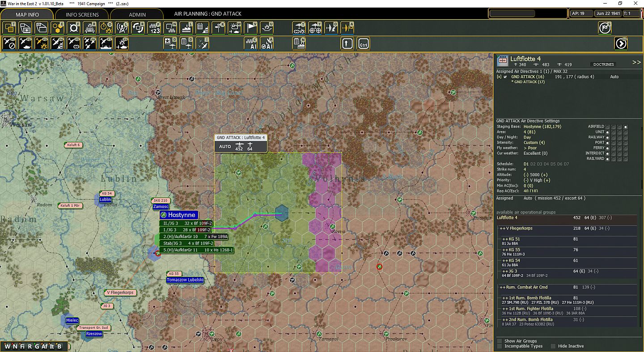Collapse the KG 54 air group row
The width and height of the screenshot is (644, 352).
pyautogui.click(x=505, y=261)
